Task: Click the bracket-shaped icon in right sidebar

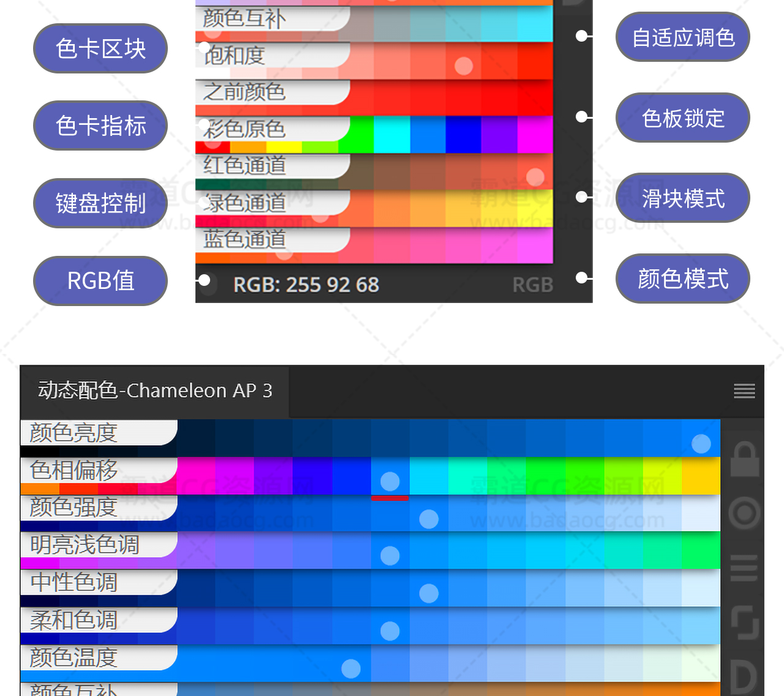Action: coord(745,623)
